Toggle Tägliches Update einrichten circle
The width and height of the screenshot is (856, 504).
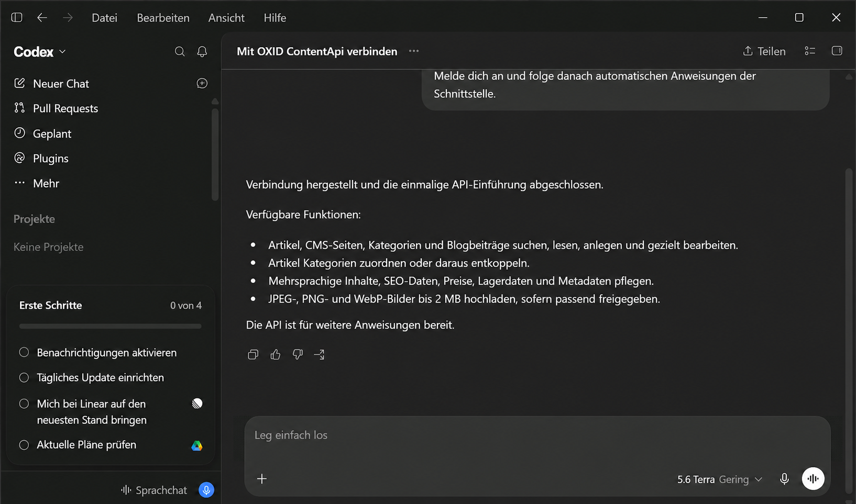click(x=24, y=377)
